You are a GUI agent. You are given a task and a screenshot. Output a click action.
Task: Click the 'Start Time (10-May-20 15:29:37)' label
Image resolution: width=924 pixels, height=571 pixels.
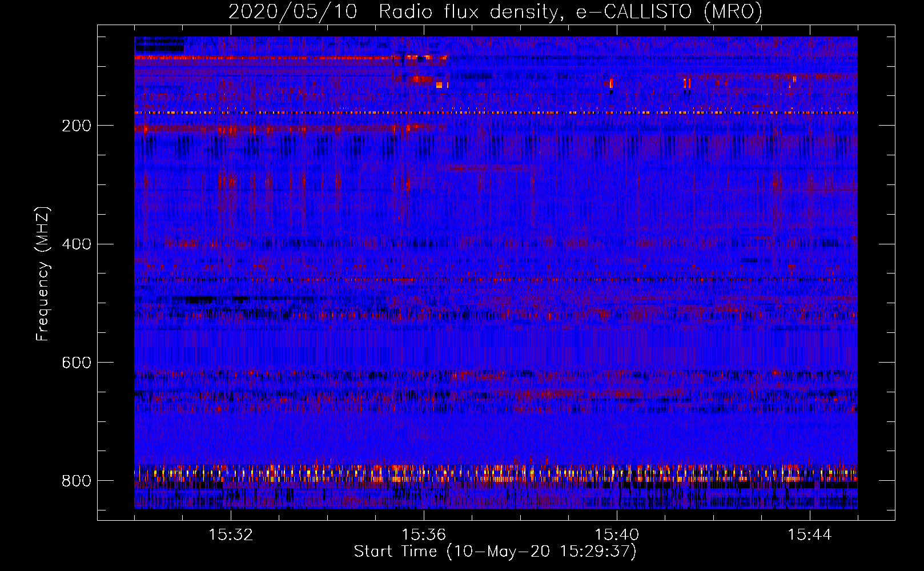point(495,552)
